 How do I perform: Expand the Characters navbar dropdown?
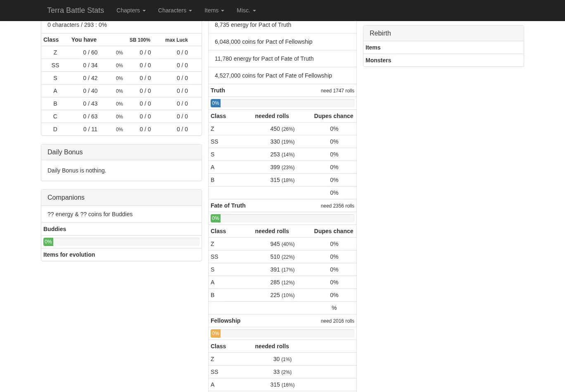(x=175, y=10)
